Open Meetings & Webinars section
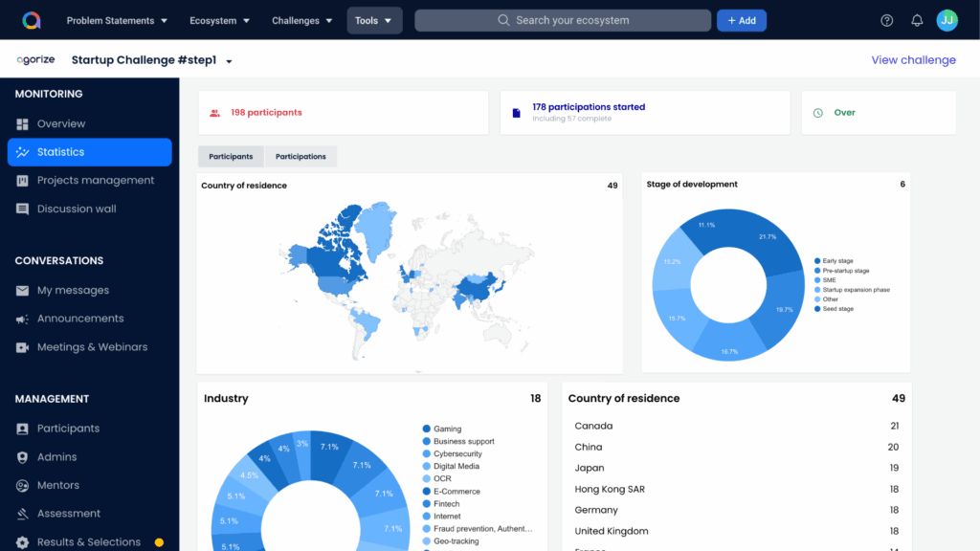This screenshot has width=980, height=551. [92, 347]
